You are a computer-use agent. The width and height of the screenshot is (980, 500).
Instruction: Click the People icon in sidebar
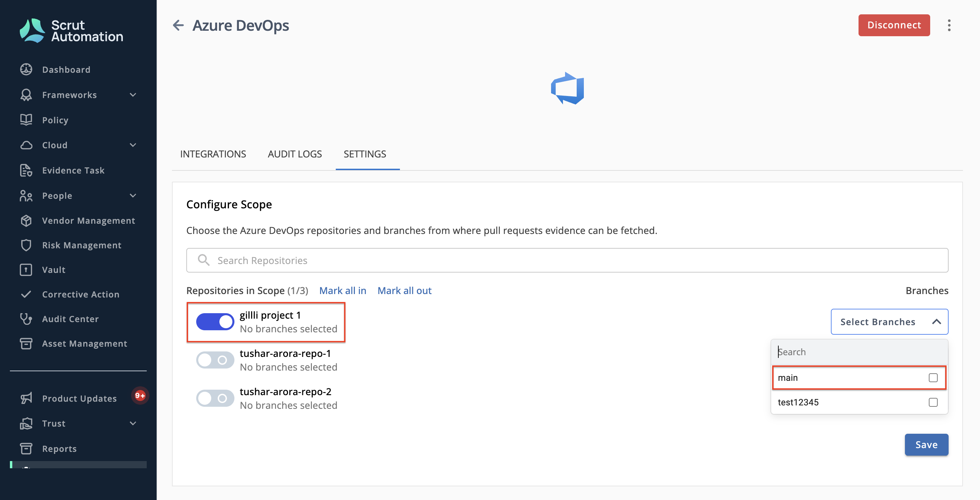pos(26,196)
